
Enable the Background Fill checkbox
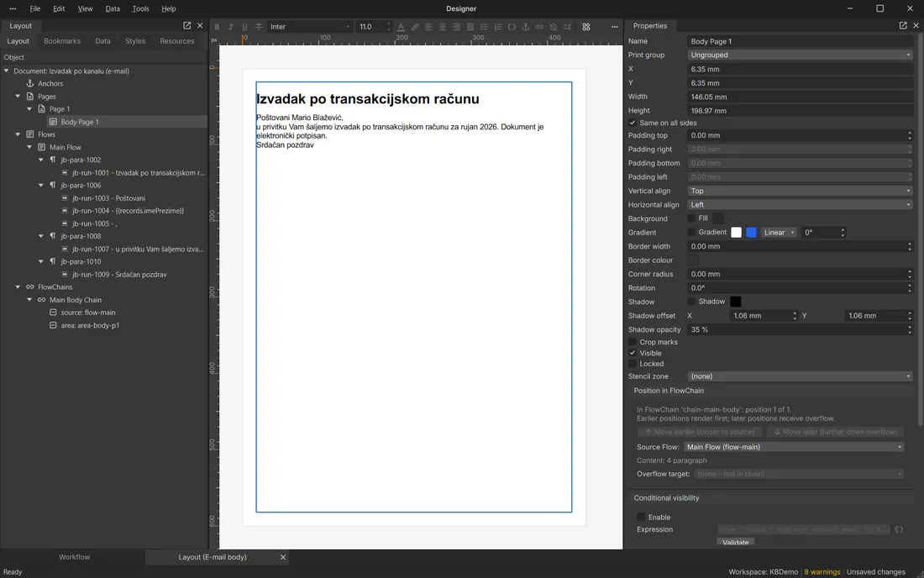(x=691, y=218)
